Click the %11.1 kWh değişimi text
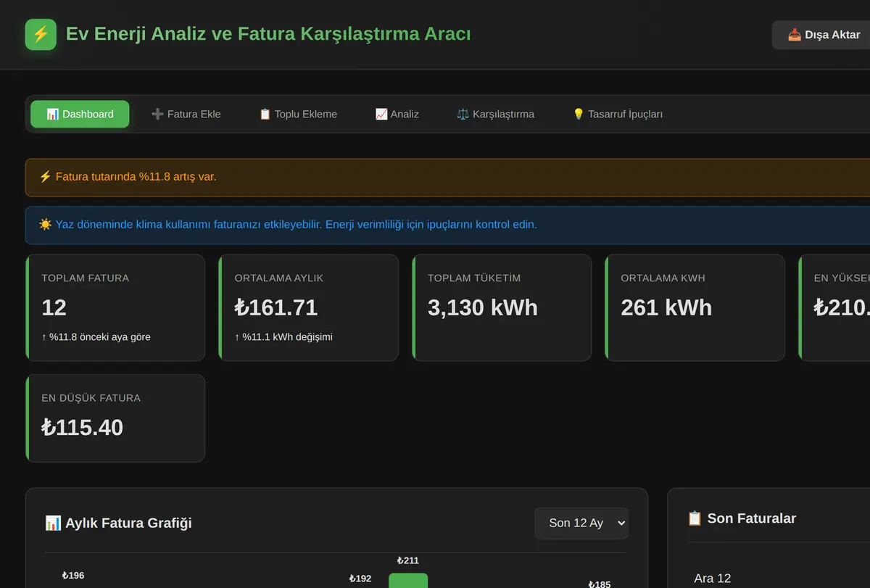The height and width of the screenshot is (588, 870). (x=283, y=336)
